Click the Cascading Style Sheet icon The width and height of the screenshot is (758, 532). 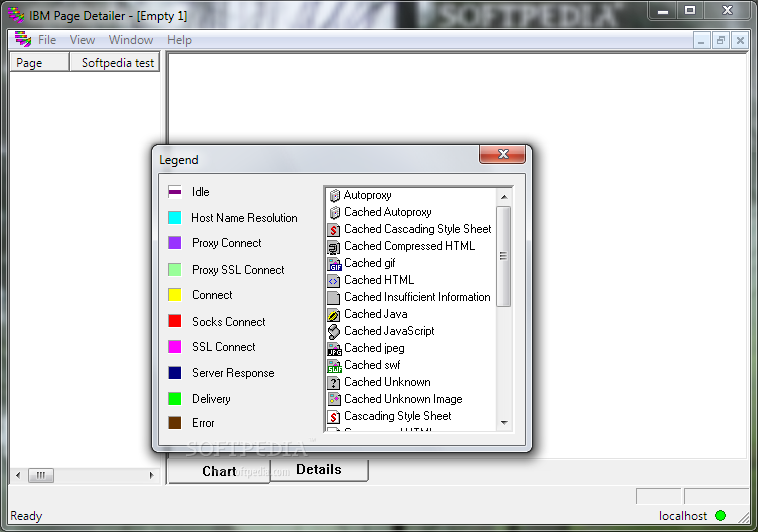tap(335, 416)
